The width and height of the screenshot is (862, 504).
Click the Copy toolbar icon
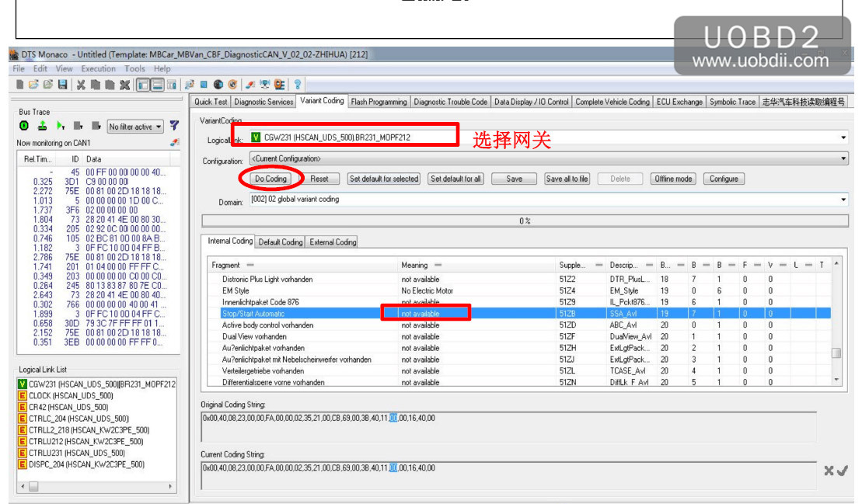point(95,85)
